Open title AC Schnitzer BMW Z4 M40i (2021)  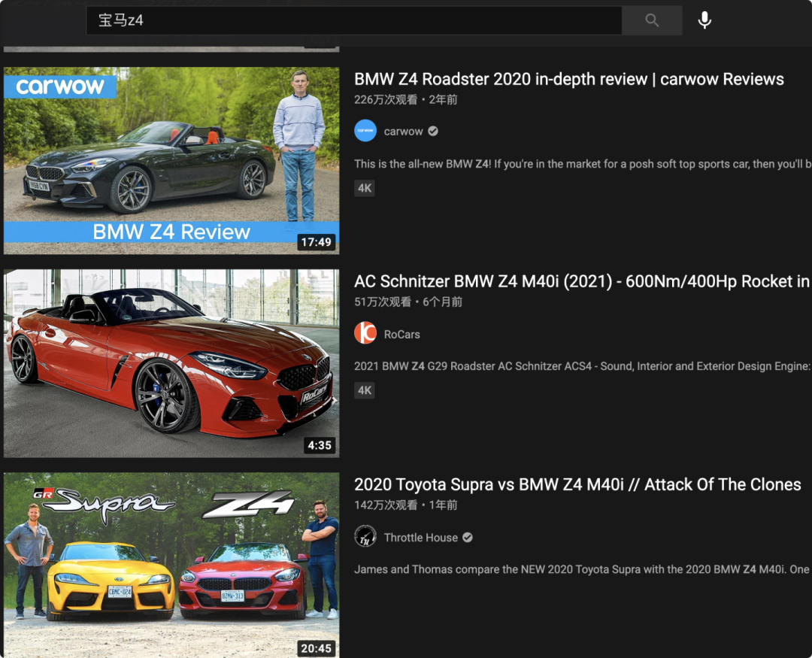click(583, 281)
